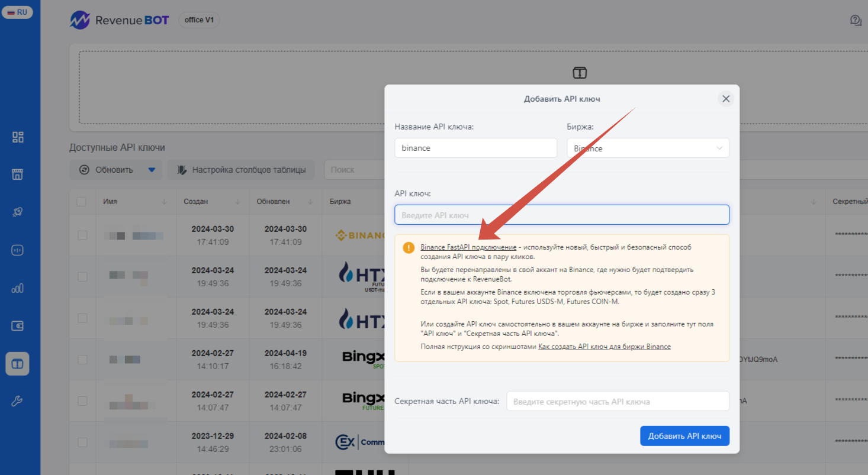This screenshot has width=868, height=475.
Task: Click the Биржа column header in the table
Action: 340,202
